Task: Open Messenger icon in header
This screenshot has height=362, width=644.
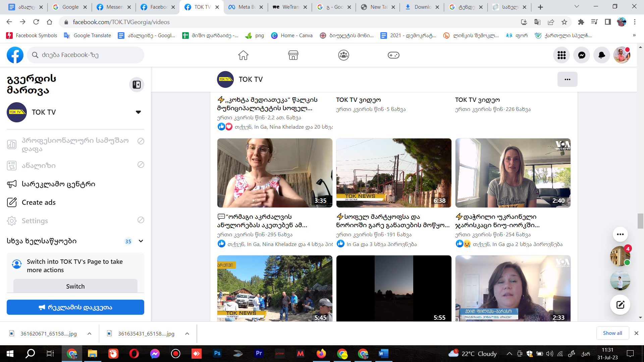Action: pyautogui.click(x=582, y=55)
